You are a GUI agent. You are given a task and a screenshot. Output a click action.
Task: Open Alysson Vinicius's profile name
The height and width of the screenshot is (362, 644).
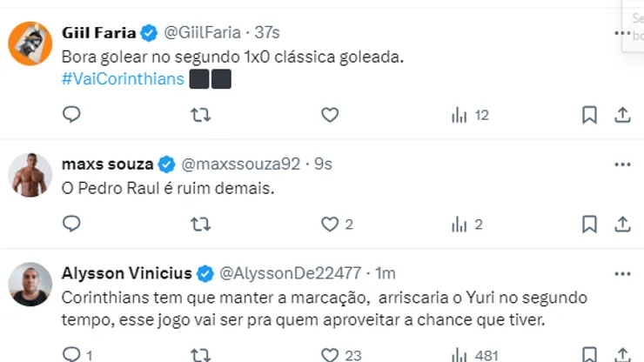pos(127,274)
